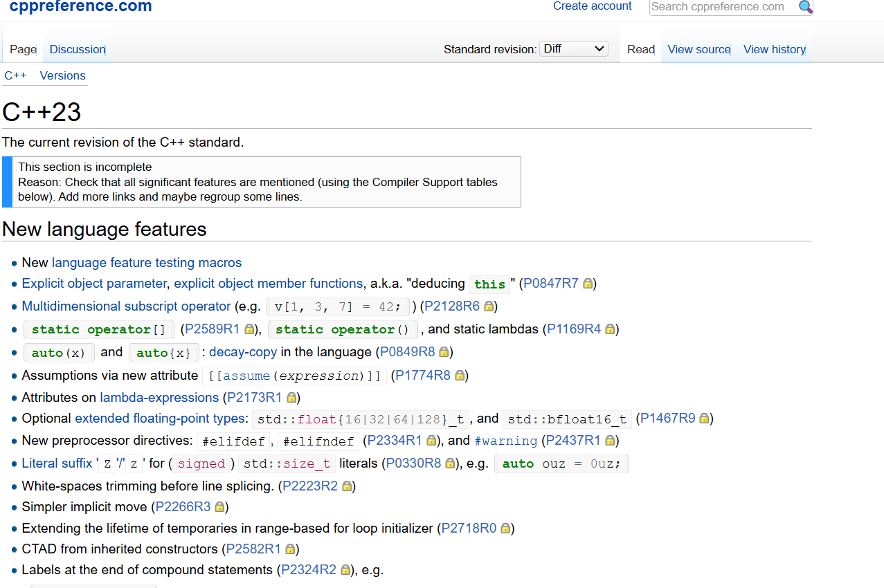Switch to the Discussion tab
This screenshot has width=884, height=588.
(78, 49)
